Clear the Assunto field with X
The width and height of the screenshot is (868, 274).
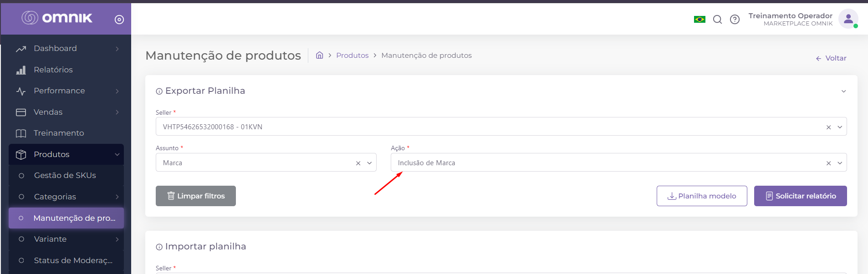coord(358,163)
